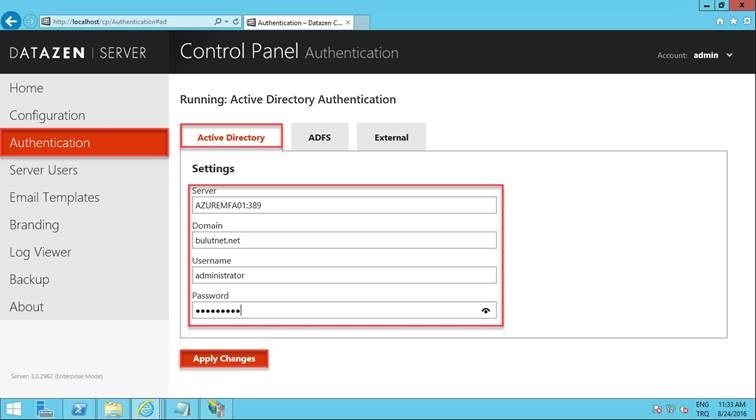The height and width of the screenshot is (420, 756).
Task: Click the browser home icon
Action: coord(720,21)
